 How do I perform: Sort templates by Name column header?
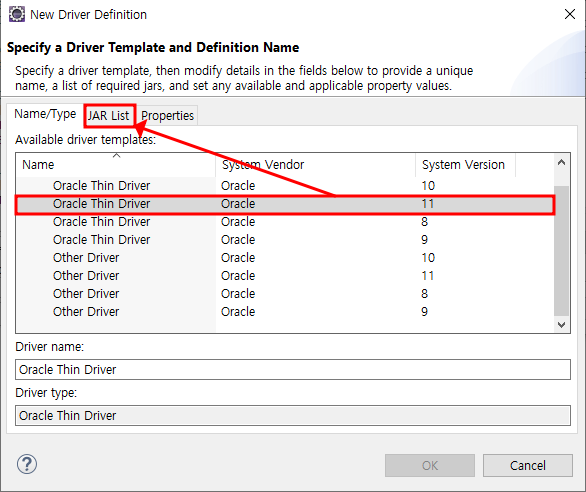coord(115,164)
